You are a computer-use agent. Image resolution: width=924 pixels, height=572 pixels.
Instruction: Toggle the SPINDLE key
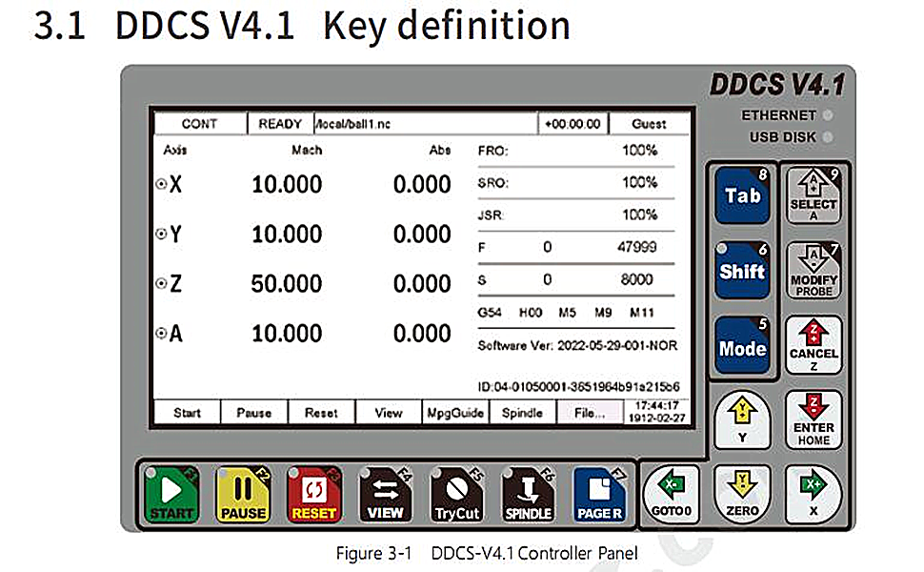coord(529,494)
